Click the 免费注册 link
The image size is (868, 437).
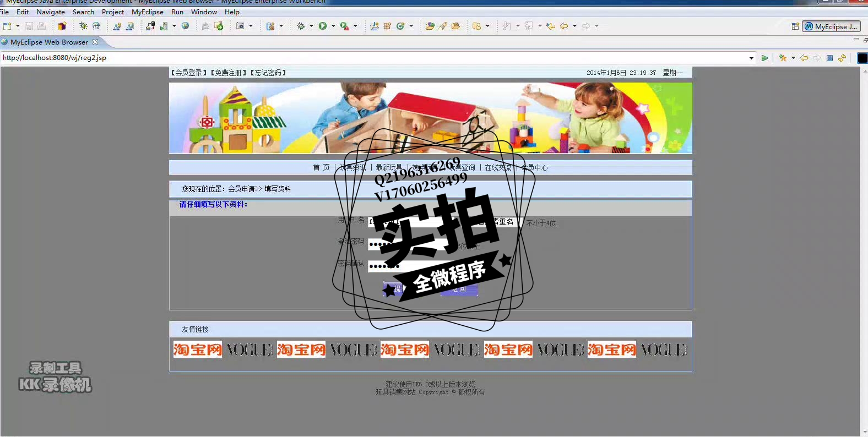(229, 73)
